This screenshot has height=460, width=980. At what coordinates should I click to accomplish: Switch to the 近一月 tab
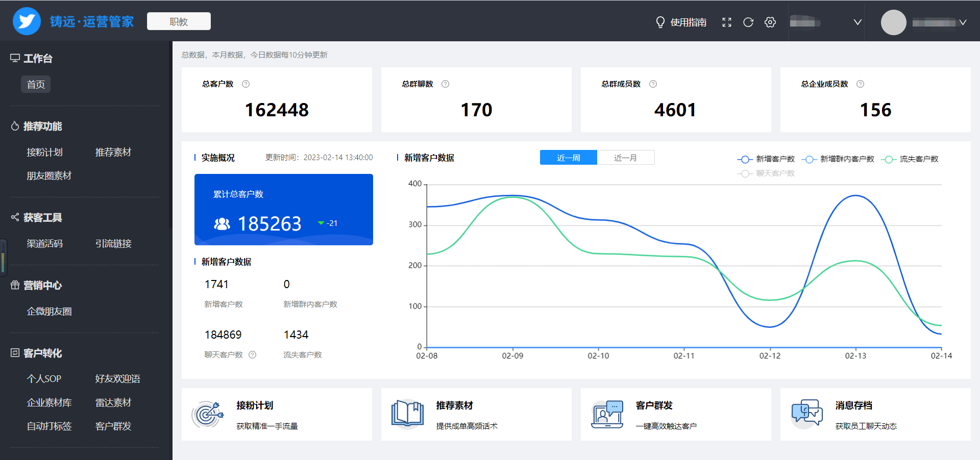pos(626,157)
